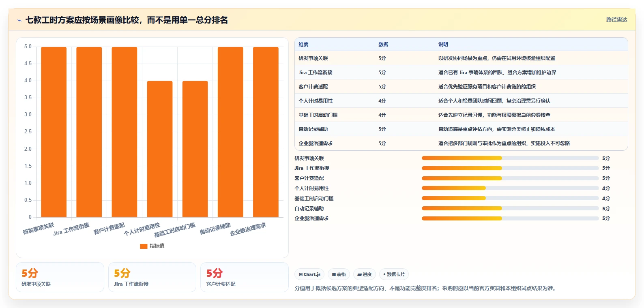Click the description starting 自动追踪是重点评估方向
Screen dimensions: 644x308
tap(496, 129)
